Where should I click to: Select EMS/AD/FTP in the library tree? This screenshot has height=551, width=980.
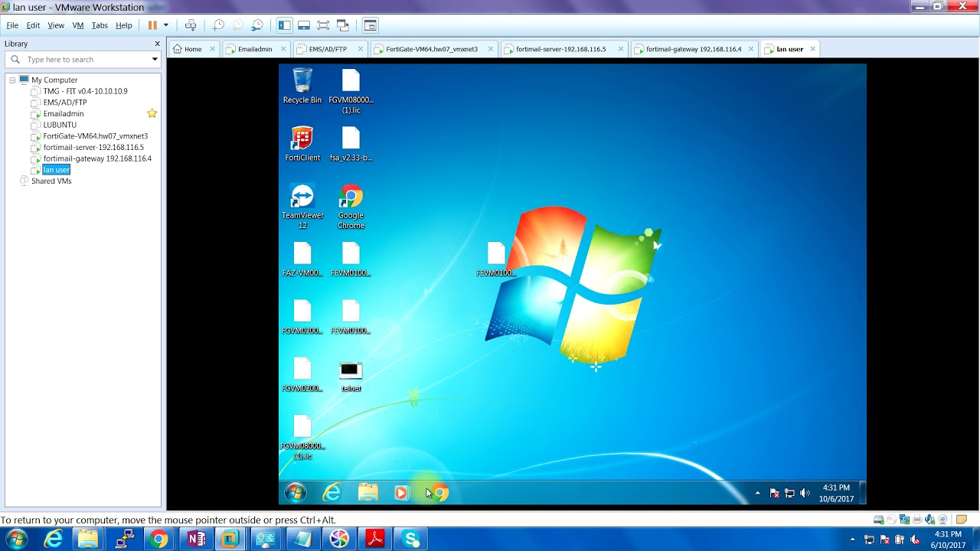pyautogui.click(x=64, y=103)
